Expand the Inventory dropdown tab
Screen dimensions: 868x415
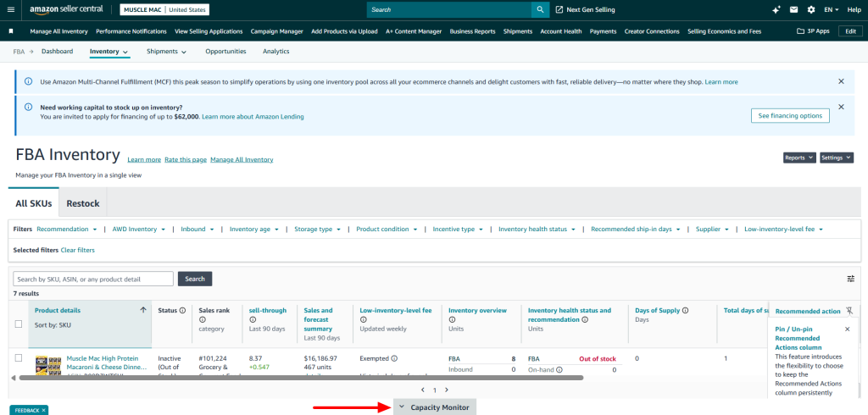(x=109, y=52)
